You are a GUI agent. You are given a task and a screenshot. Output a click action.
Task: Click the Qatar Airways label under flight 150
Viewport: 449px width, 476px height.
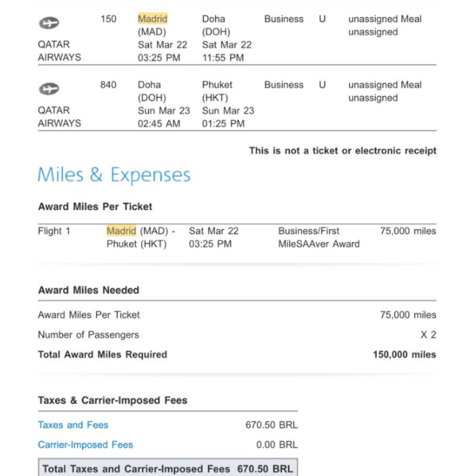point(60,51)
